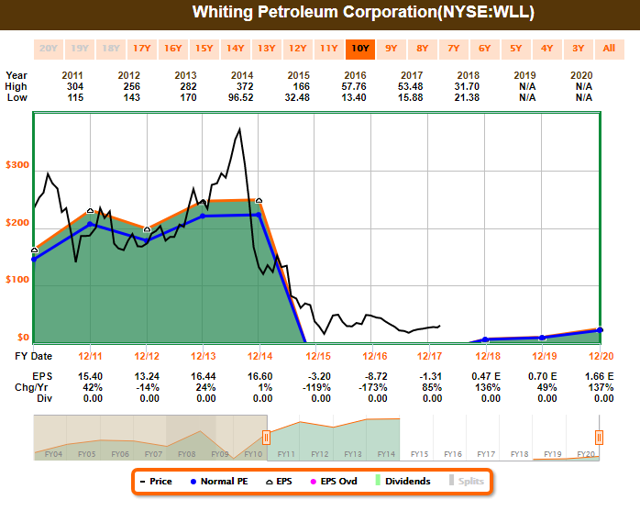Image resolution: width=640 pixels, height=511 pixels.
Task: Click the 12/16 fiscal year date
Action: (375, 356)
